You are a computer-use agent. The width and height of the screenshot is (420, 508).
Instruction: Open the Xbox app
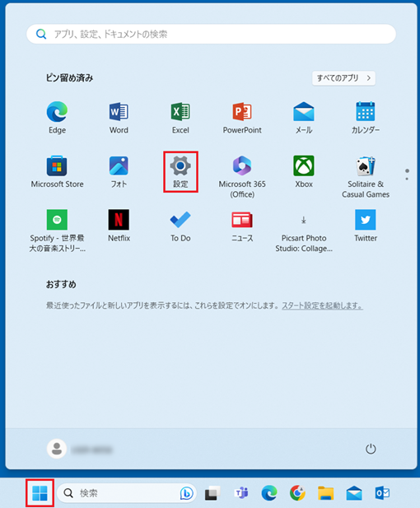coord(304,172)
